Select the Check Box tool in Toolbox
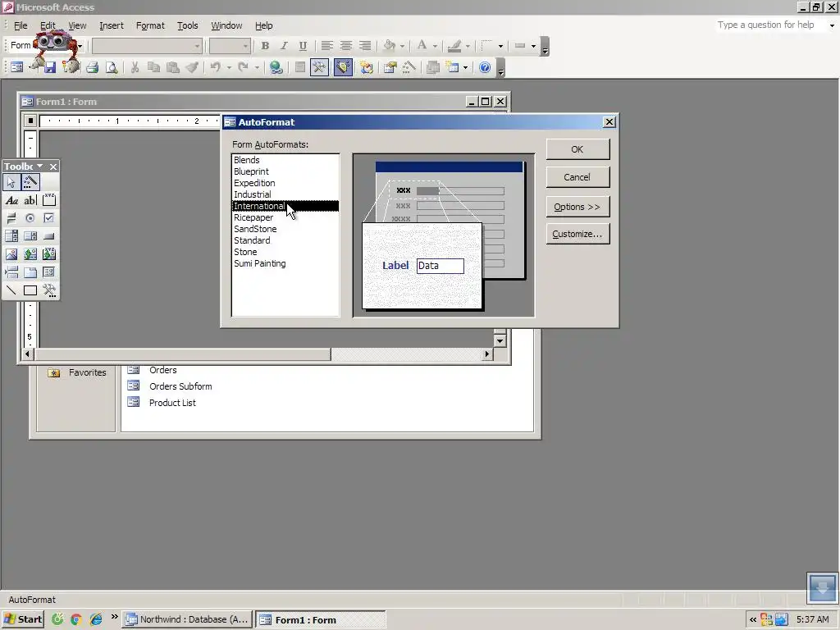The image size is (840, 630). point(48,218)
